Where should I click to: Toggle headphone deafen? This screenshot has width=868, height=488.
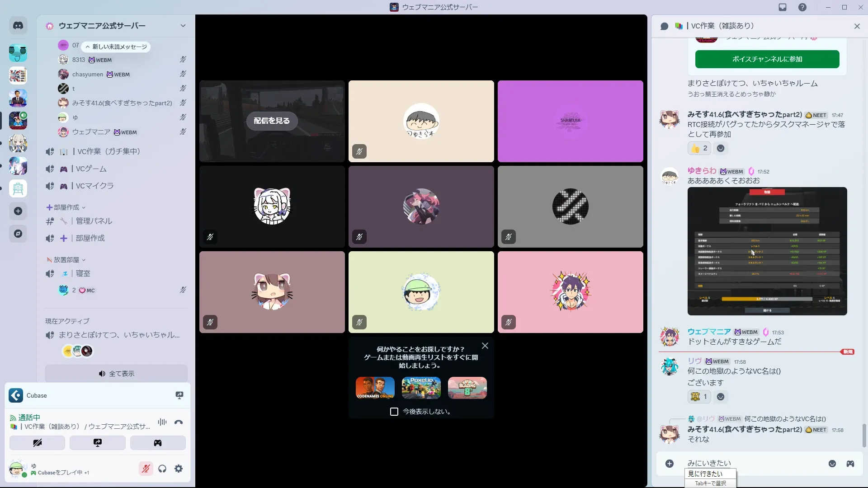(x=162, y=469)
